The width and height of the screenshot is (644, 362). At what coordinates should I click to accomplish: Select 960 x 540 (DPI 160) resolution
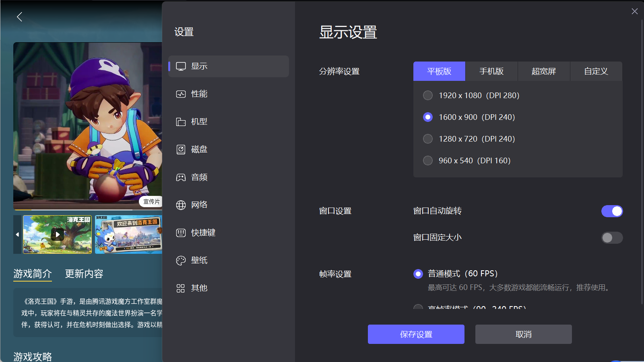click(428, 160)
